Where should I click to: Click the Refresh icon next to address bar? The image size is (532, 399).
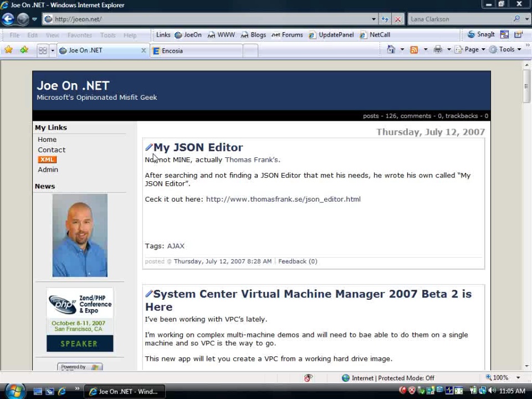(385, 19)
